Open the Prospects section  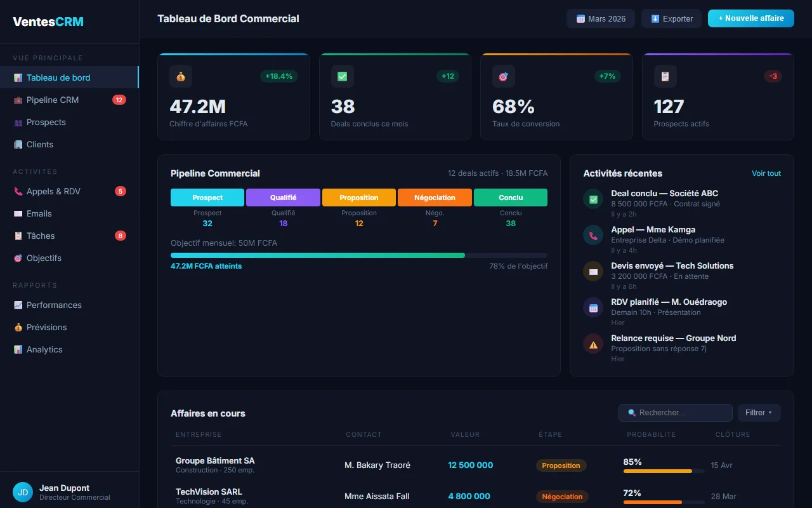(x=69, y=122)
